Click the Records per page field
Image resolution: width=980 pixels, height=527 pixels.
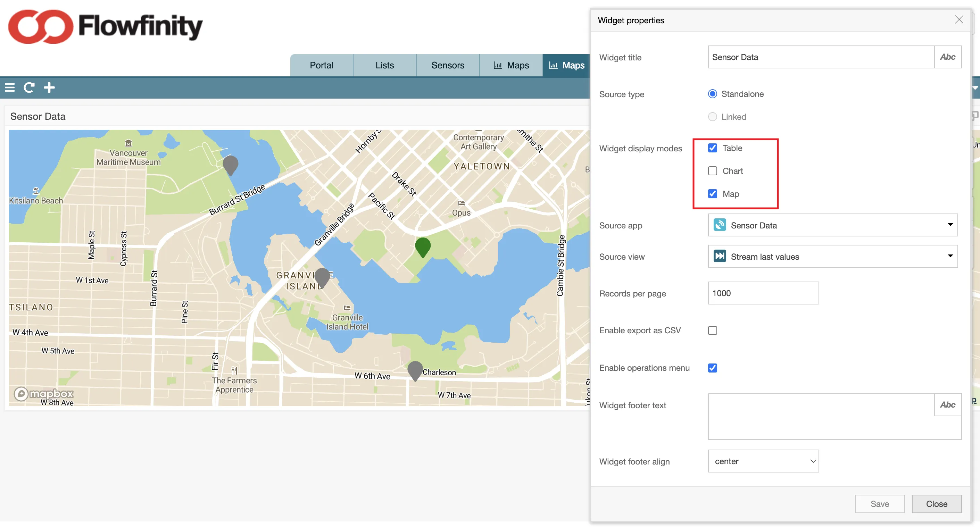point(763,293)
